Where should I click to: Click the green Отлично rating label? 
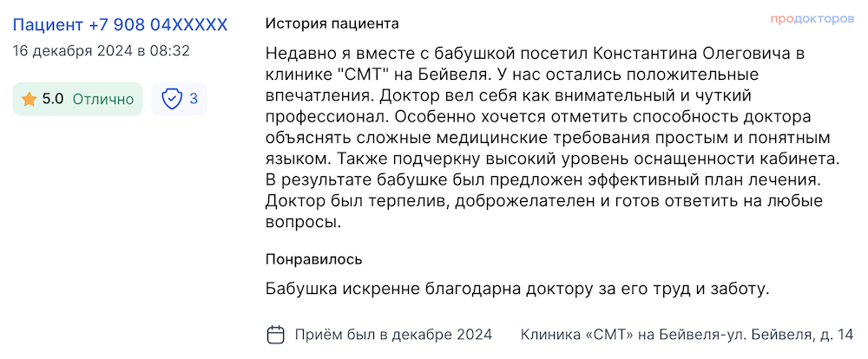pyautogui.click(x=103, y=100)
